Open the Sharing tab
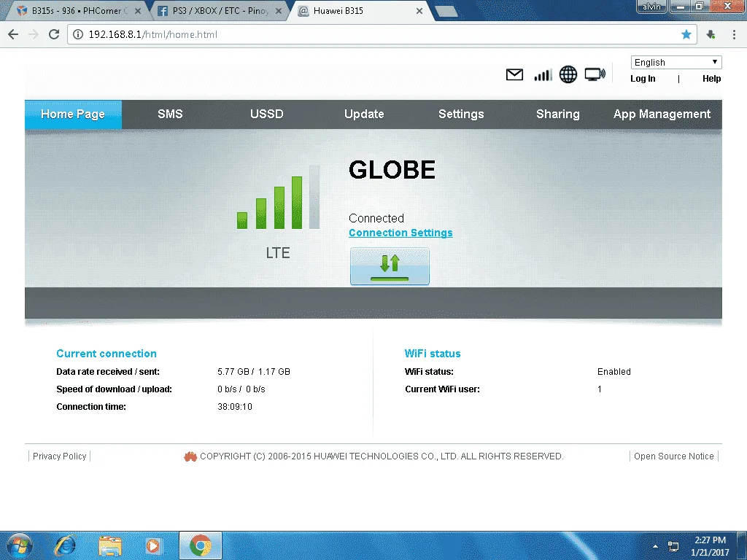 coord(558,114)
